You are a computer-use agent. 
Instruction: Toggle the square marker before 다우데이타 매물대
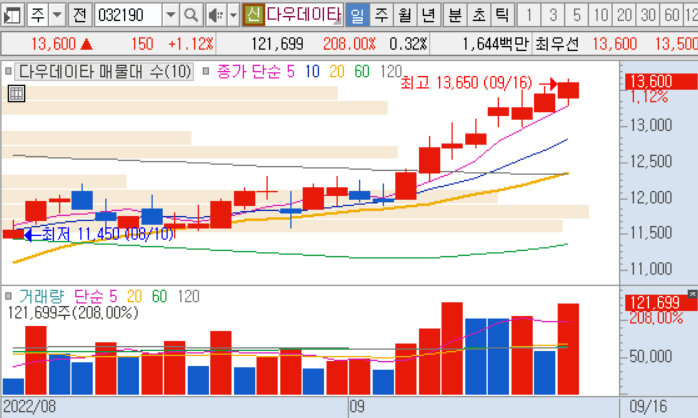8,71
